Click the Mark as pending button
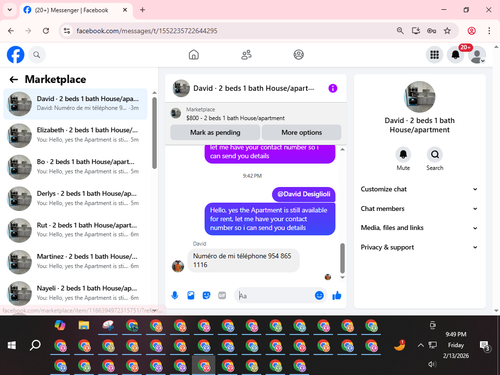Viewport: 500px width, 375px height. pos(215,132)
